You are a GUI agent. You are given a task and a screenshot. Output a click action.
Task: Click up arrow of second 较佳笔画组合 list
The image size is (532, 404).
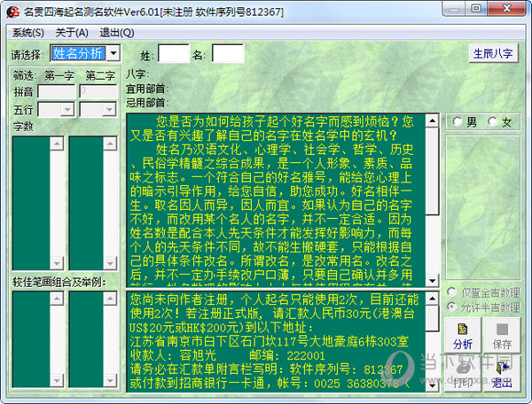(110, 299)
